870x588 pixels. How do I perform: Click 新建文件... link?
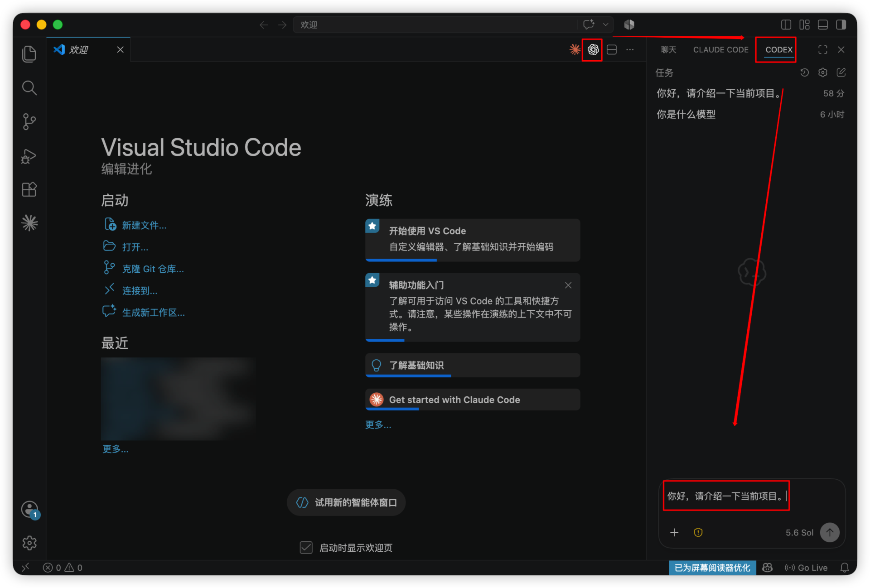click(x=144, y=225)
